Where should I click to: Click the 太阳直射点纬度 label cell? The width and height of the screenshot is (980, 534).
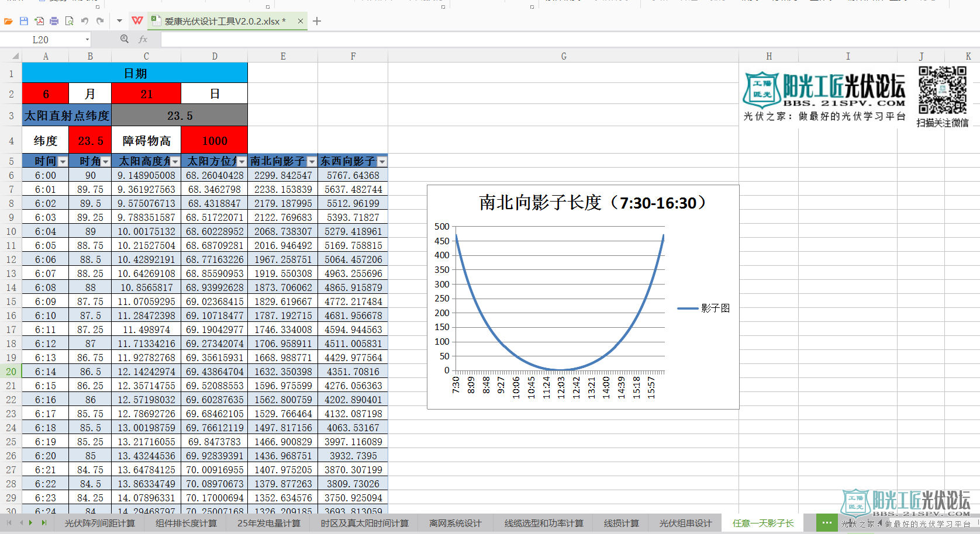tap(67, 116)
